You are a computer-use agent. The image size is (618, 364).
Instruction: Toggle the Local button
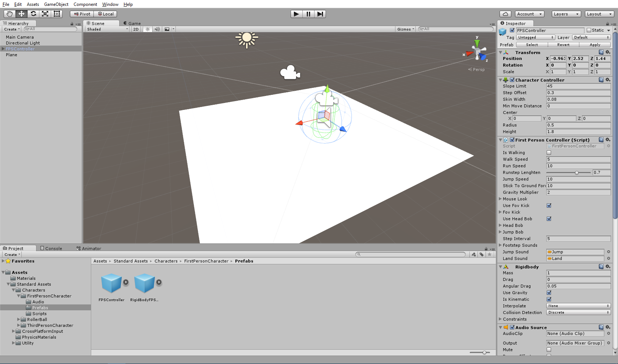coord(106,14)
